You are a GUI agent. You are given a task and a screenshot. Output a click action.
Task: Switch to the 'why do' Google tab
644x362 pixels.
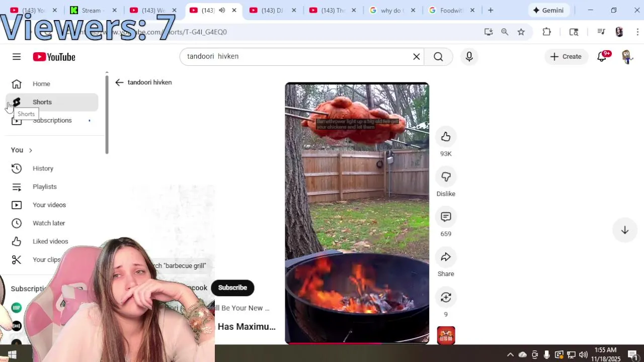point(393,10)
